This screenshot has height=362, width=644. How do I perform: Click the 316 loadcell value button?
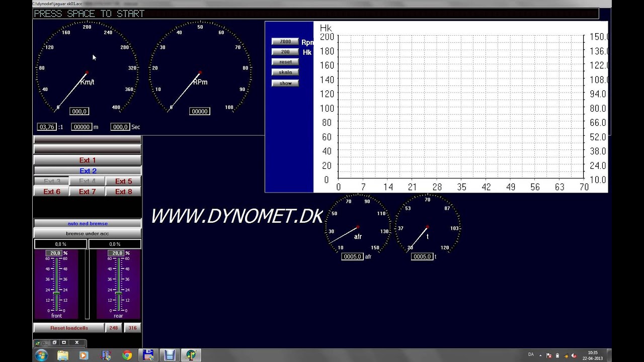132,328
